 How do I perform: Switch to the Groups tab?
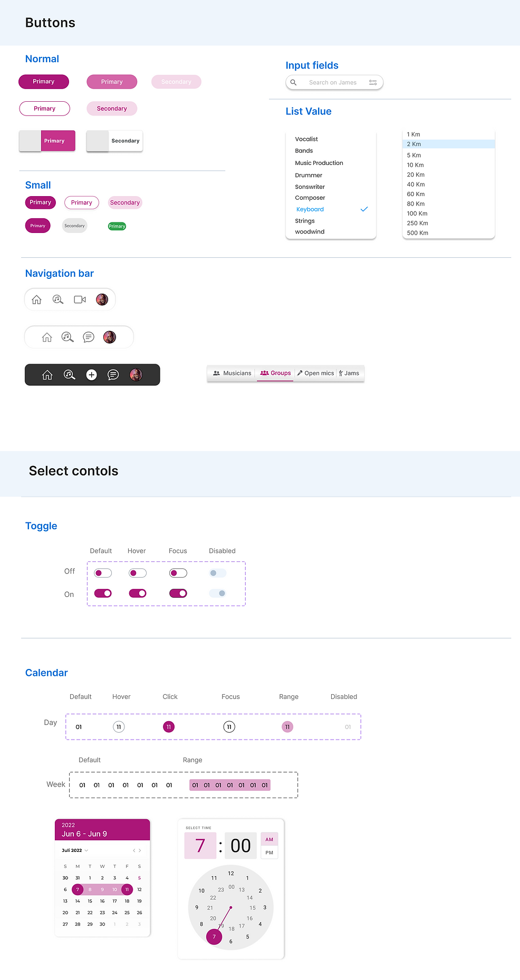[275, 373]
